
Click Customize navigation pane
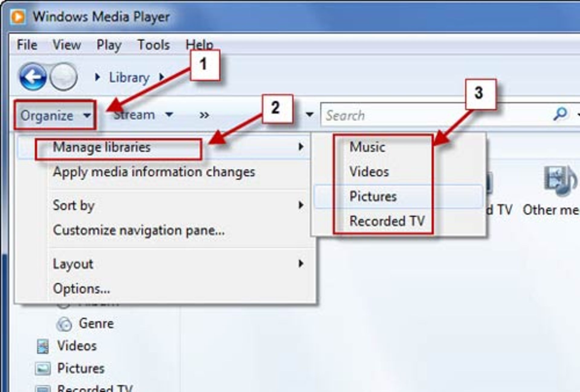138,230
